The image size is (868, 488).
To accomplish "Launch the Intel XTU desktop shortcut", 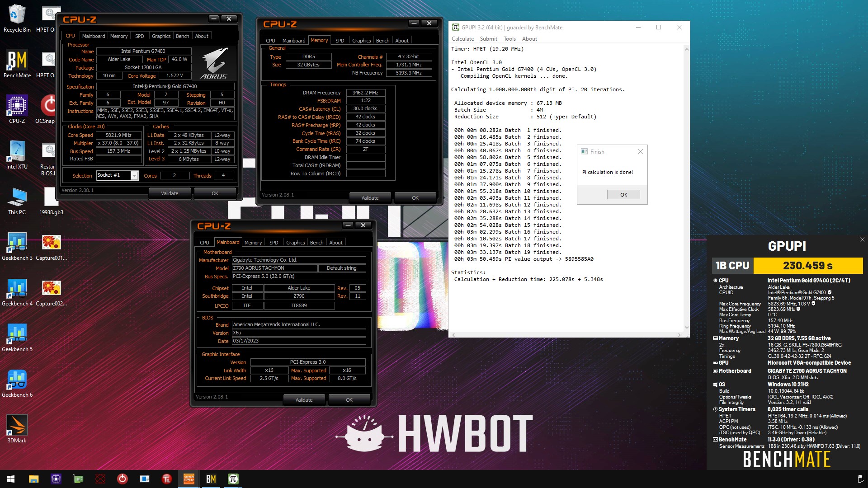I will tap(17, 155).
